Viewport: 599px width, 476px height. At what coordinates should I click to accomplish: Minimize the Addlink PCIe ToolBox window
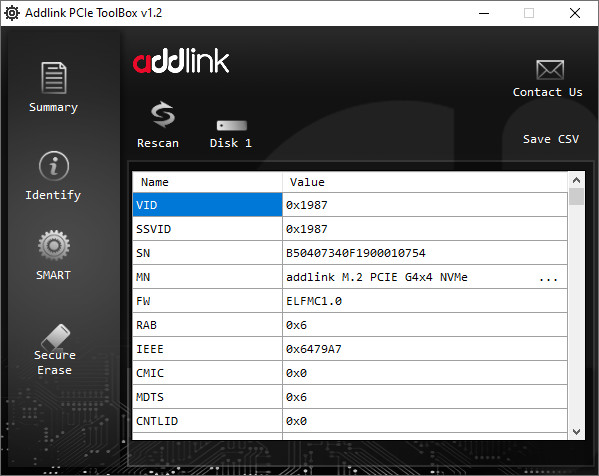tap(484, 13)
